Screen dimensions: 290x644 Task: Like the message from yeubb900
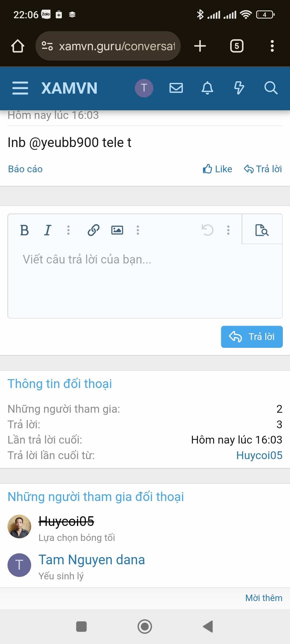tap(218, 169)
